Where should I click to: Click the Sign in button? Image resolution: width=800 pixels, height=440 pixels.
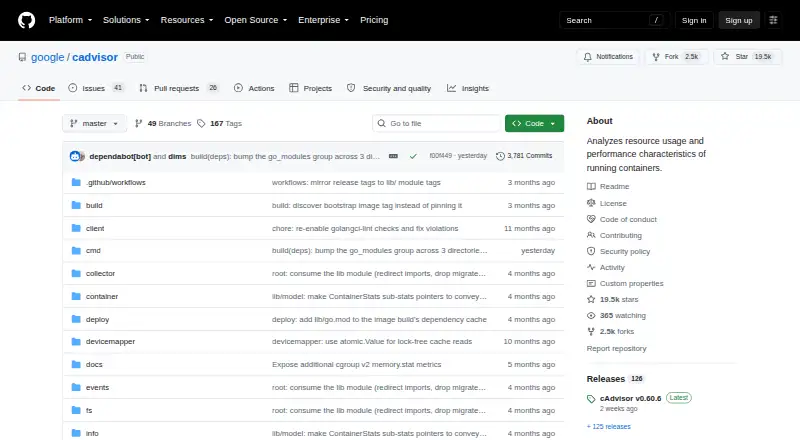694,20
